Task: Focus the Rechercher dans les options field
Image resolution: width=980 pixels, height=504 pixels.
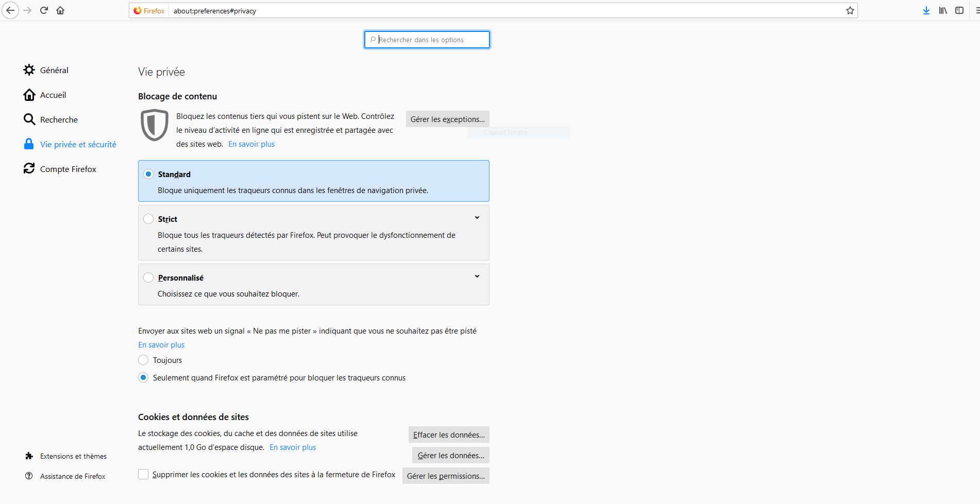Action: [x=427, y=40]
